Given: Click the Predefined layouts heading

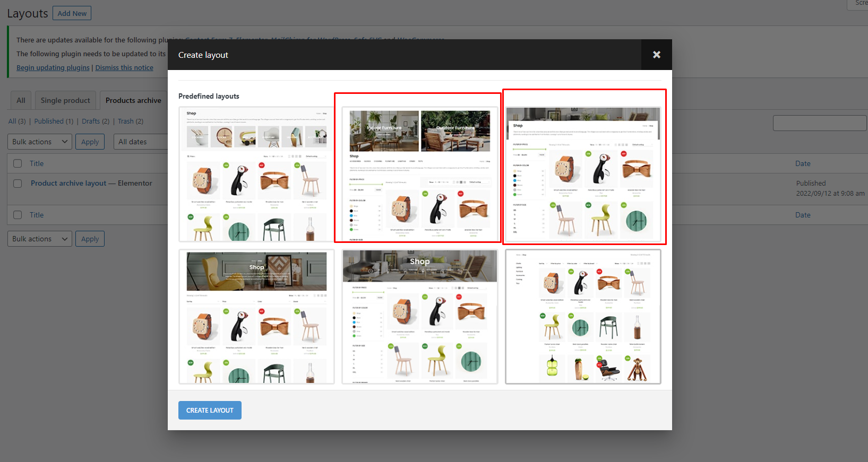Looking at the screenshot, I should [x=209, y=96].
